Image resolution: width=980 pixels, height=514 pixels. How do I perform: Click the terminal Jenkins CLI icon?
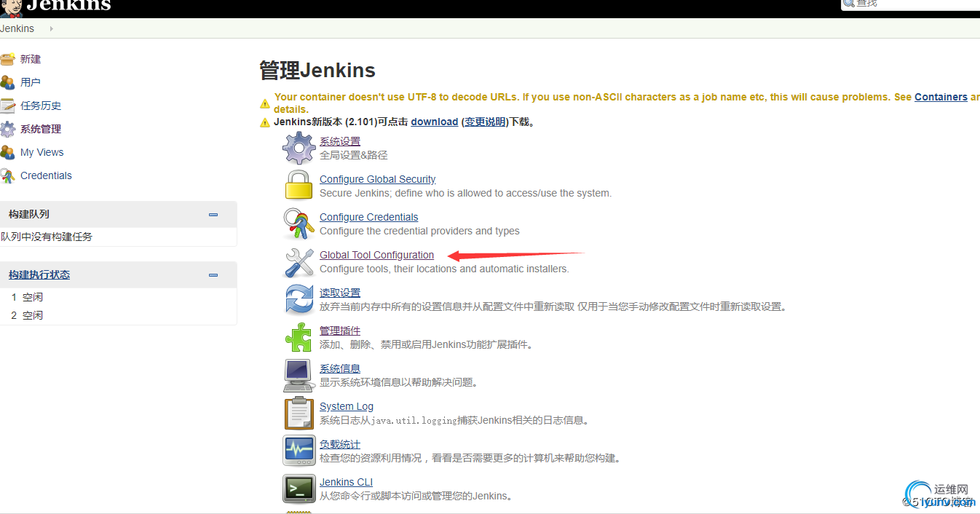pos(299,489)
